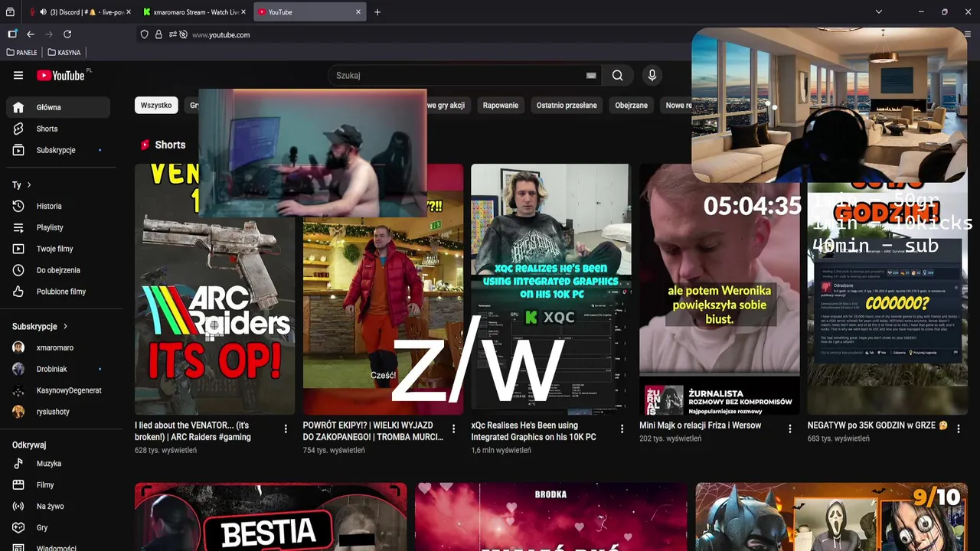980x551 pixels.
Task: Select the Ostatnio przesłane filter chip
Action: point(567,105)
